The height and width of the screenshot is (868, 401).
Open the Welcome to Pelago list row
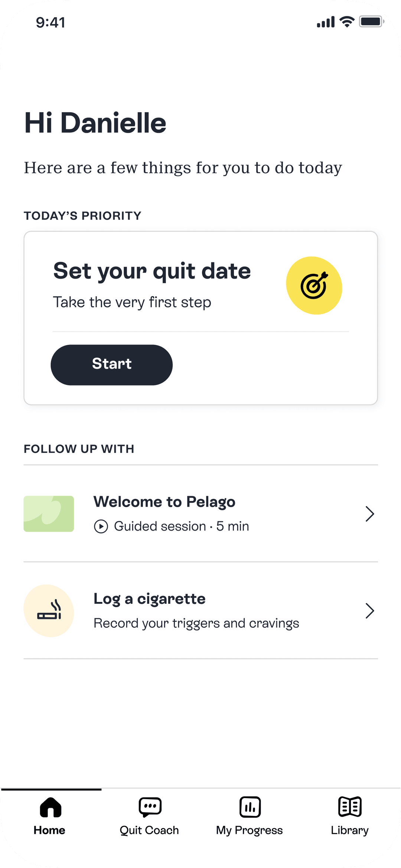[200, 514]
